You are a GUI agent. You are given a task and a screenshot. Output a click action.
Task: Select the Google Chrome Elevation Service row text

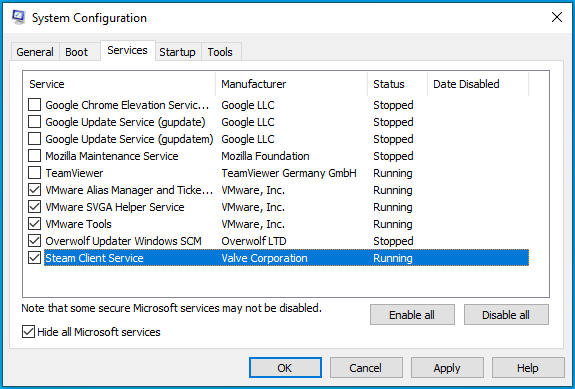click(x=127, y=105)
